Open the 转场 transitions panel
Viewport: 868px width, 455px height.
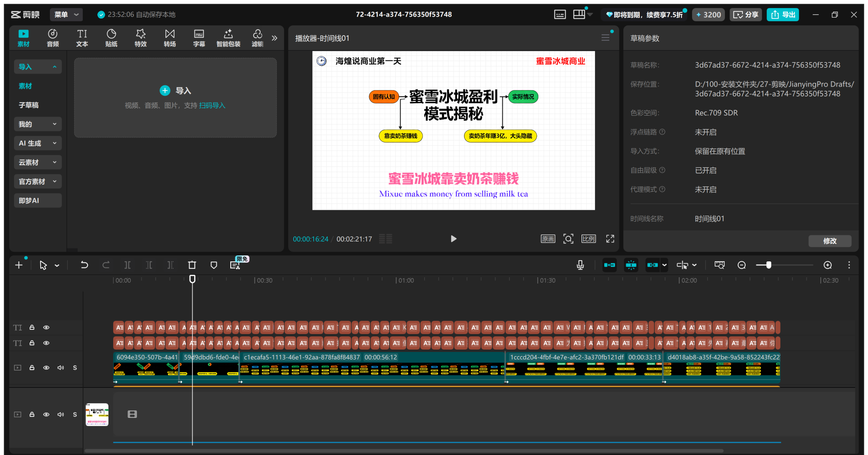(x=170, y=38)
